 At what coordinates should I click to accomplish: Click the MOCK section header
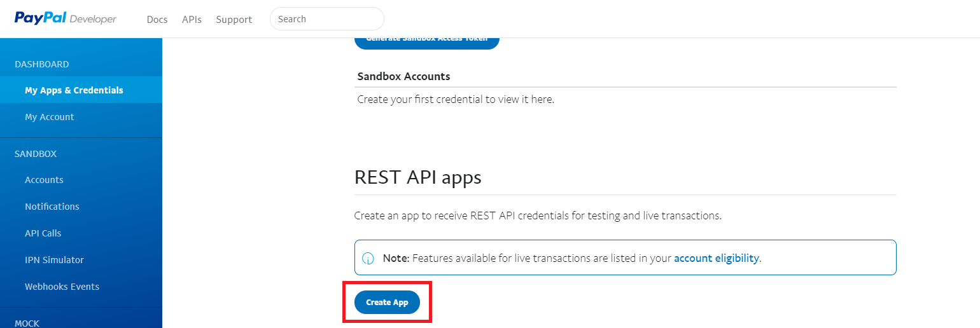click(27, 324)
